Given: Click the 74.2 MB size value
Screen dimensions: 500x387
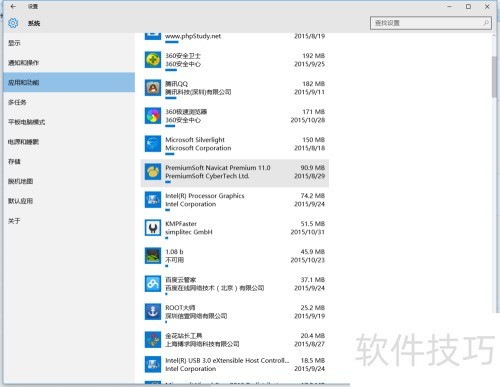Looking at the screenshot, I should point(312,196).
